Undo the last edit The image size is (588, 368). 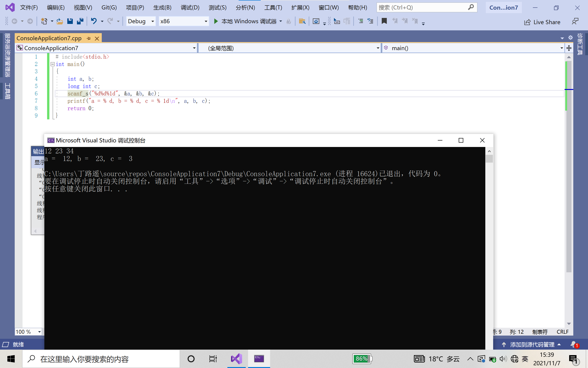tap(94, 21)
